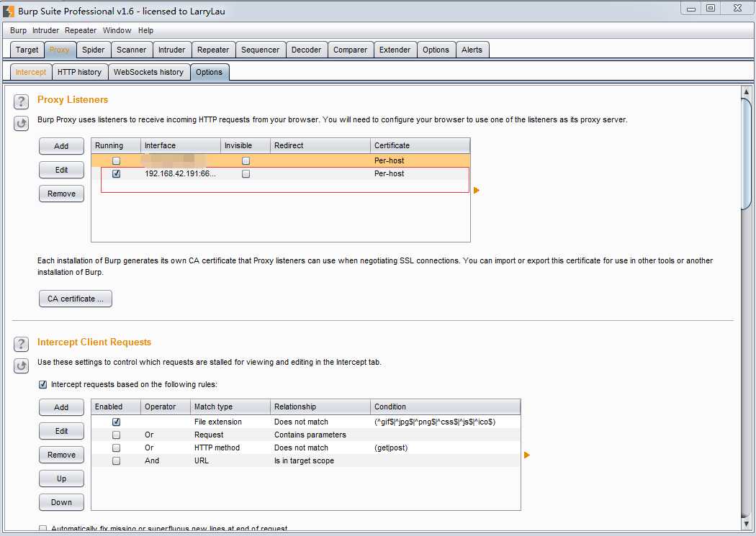Switch to the Decoder tab
756x536 pixels.
coord(306,50)
